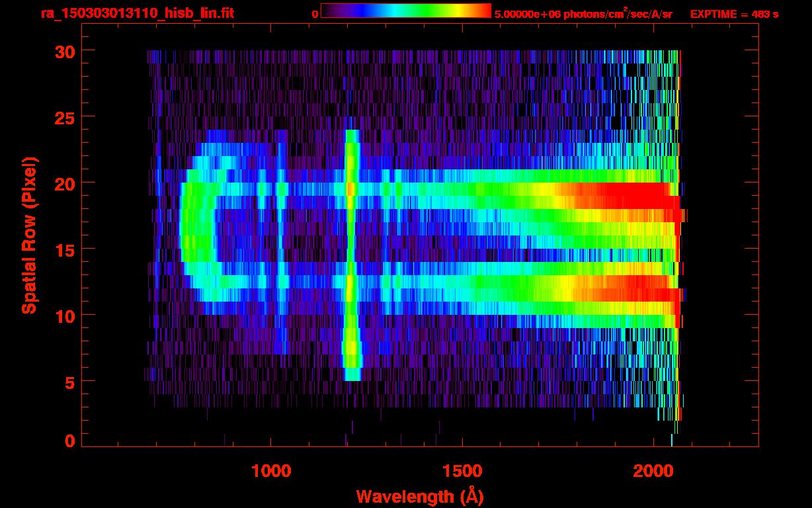812x508 pixels.
Task: Click the color bar minimum label 0
Action: pyautogui.click(x=315, y=14)
